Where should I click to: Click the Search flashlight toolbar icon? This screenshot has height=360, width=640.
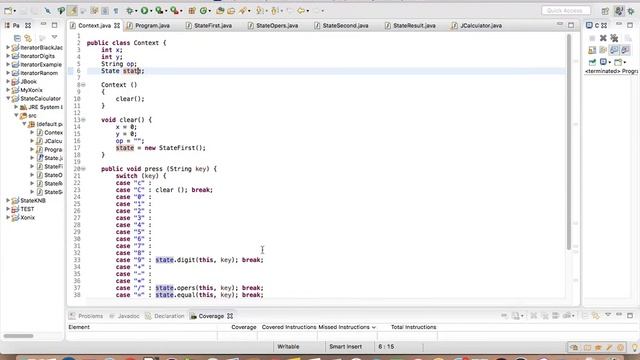point(243,11)
